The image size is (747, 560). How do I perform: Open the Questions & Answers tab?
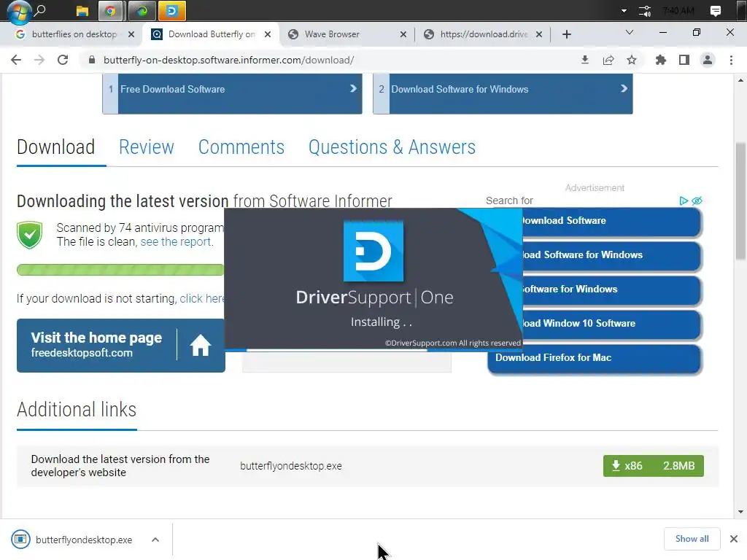[x=392, y=147]
